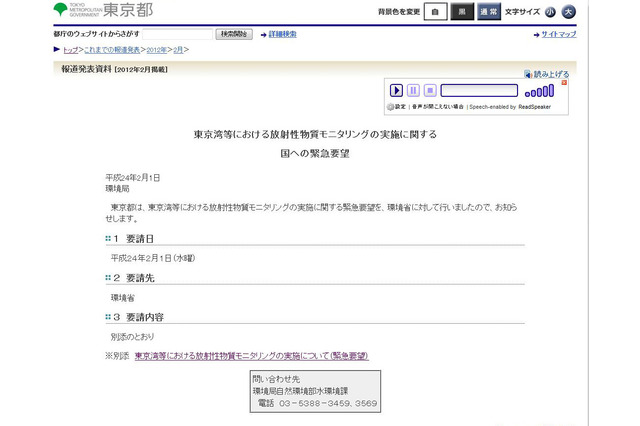Click heading 2 要請先
Screen dimensions: 640x426
[x=134, y=278]
